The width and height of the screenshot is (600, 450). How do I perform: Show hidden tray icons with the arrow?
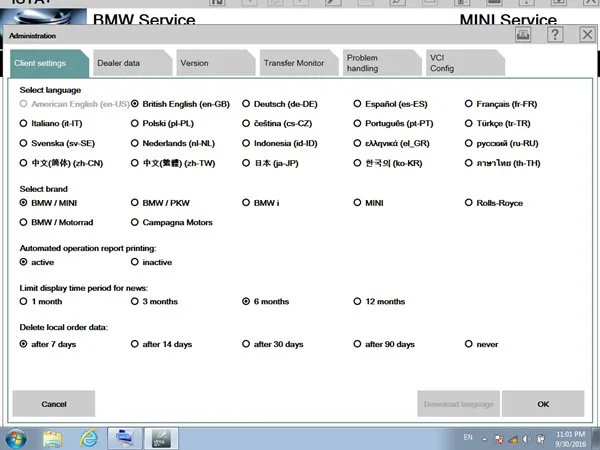[484, 439]
